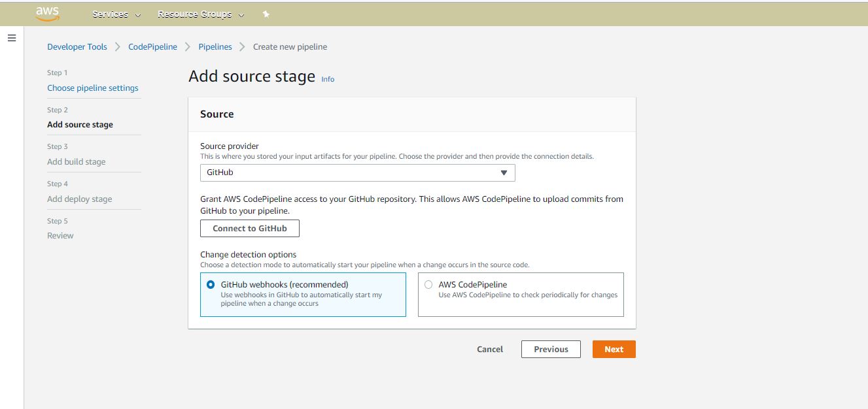Click Previous to go back a step
Viewport: 868px width, 409px height.
(550, 349)
